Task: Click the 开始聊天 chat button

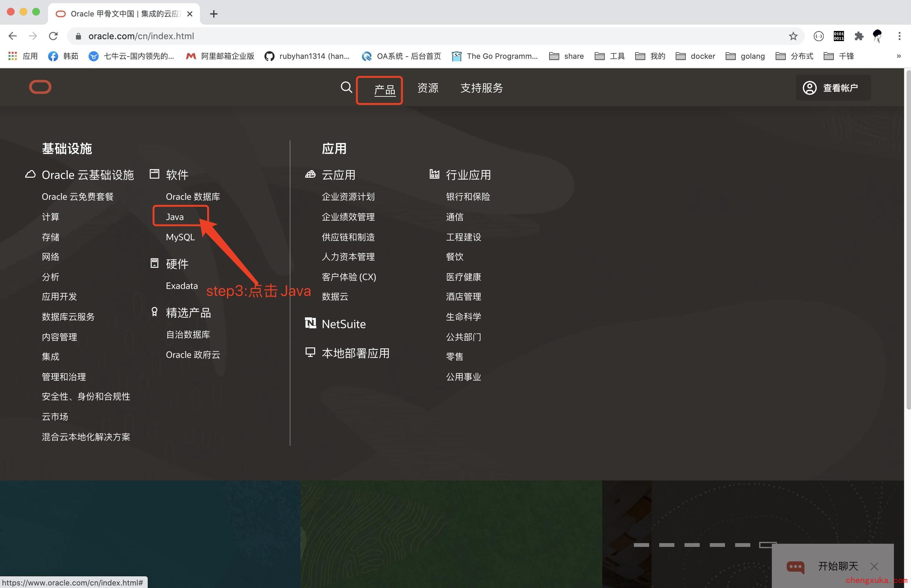Action: coord(833,566)
